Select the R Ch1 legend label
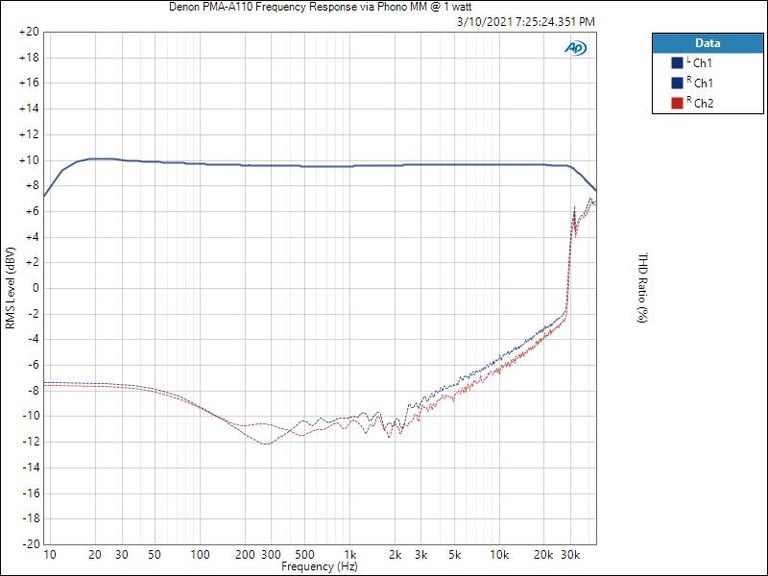This screenshot has width=768, height=576. click(x=700, y=82)
